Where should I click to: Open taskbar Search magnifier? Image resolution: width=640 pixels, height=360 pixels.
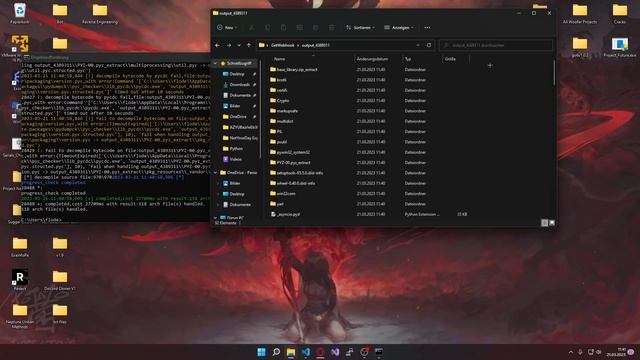276,352
